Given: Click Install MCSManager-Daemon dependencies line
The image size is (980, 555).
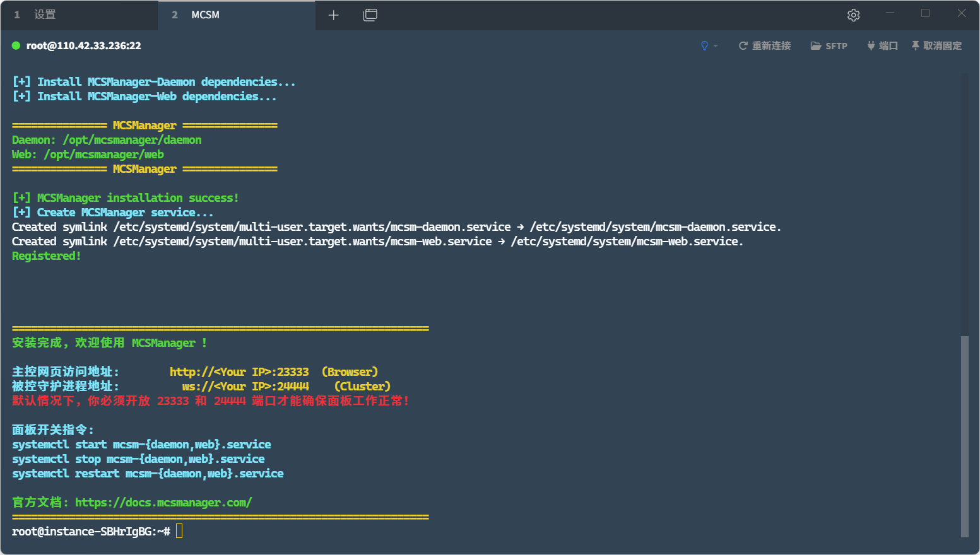Looking at the screenshot, I should 154,82.
